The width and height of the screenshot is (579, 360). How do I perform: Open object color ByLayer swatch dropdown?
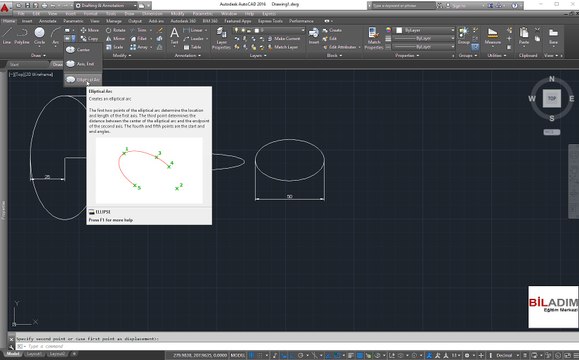tap(425, 30)
